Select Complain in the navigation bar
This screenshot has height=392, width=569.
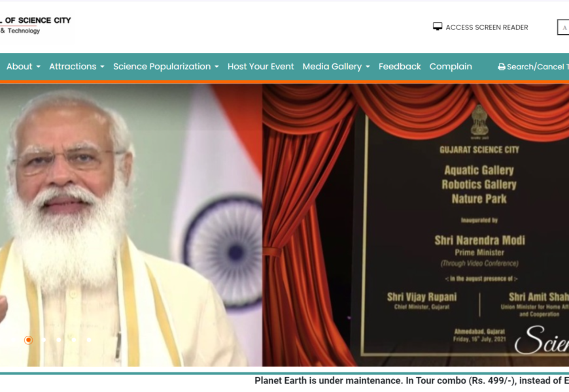coord(451,67)
